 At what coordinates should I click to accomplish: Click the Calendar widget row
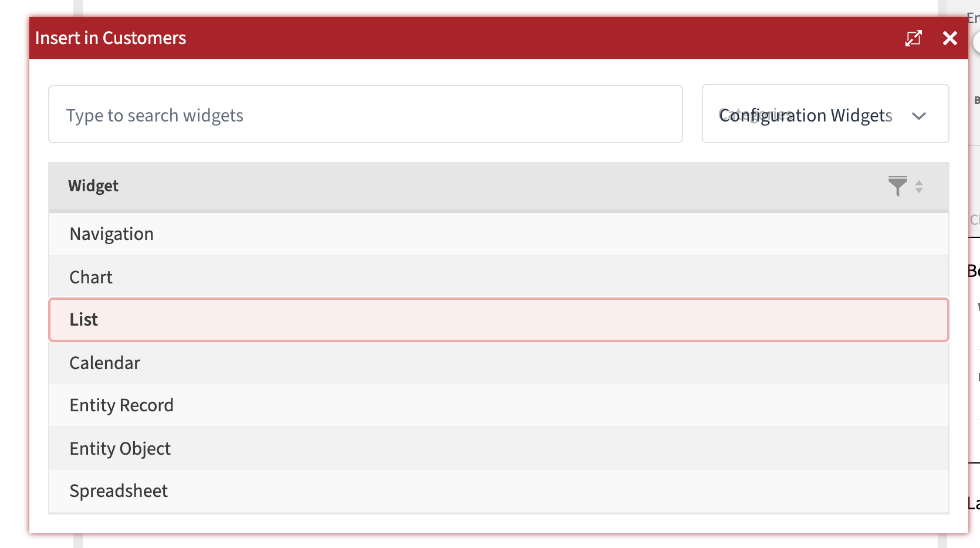click(x=235, y=363)
